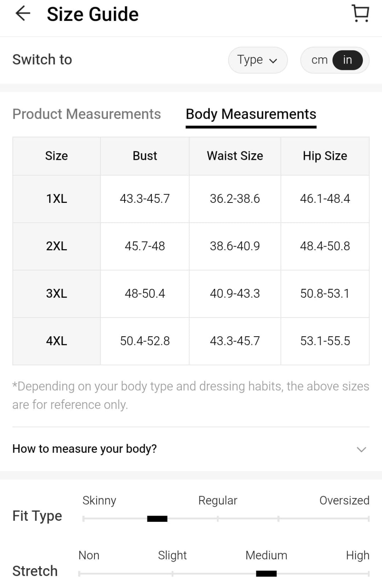The image size is (382, 588).
Task: Select the Body Measurements tab
Action: (251, 114)
